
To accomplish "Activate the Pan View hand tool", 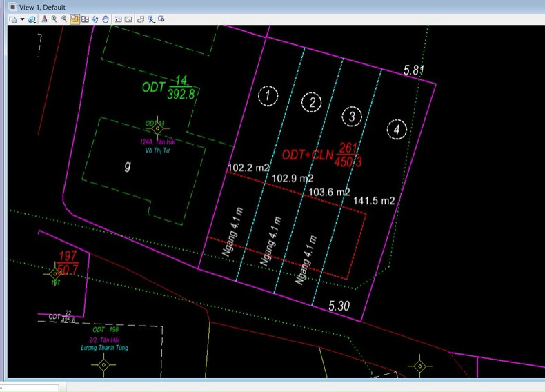I will (106, 19).
